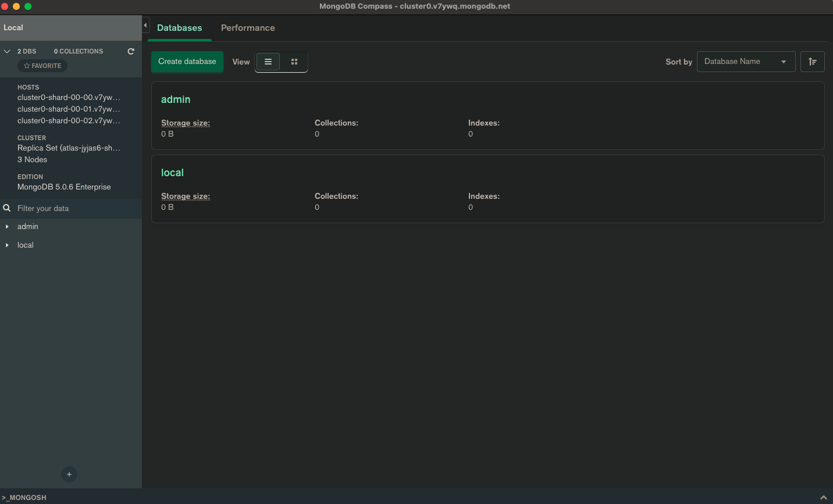Open the local database card link
This screenshot has height=504, width=833.
pos(172,173)
